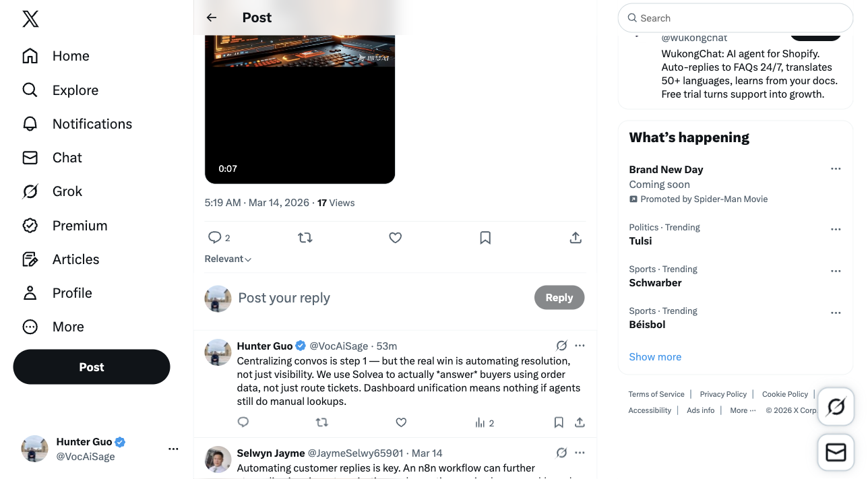Open the options menu on Selwyn Jayme's reply
Image resolution: width=868 pixels, height=479 pixels.
point(580,453)
